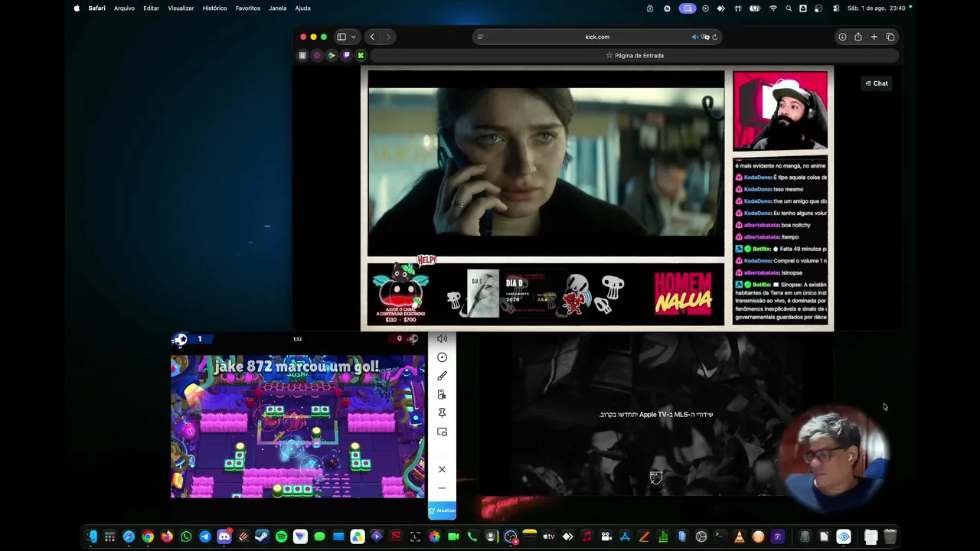Viewport: 980px width, 551px height.
Task: Pin the mirroring window on top
Action: [442, 412]
